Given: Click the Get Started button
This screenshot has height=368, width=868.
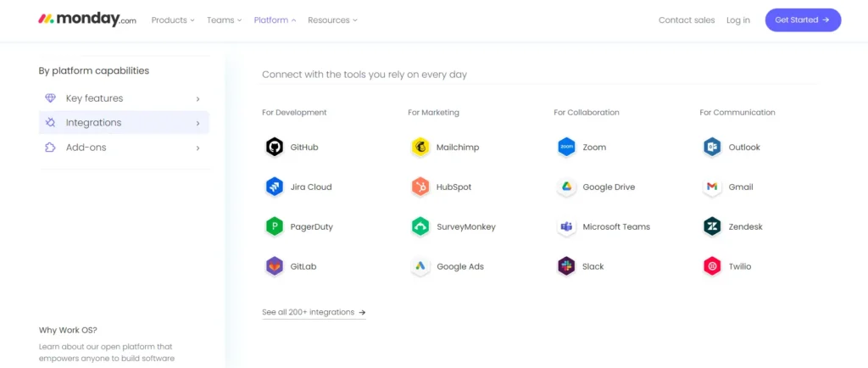Looking at the screenshot, I should click(803, 20).
